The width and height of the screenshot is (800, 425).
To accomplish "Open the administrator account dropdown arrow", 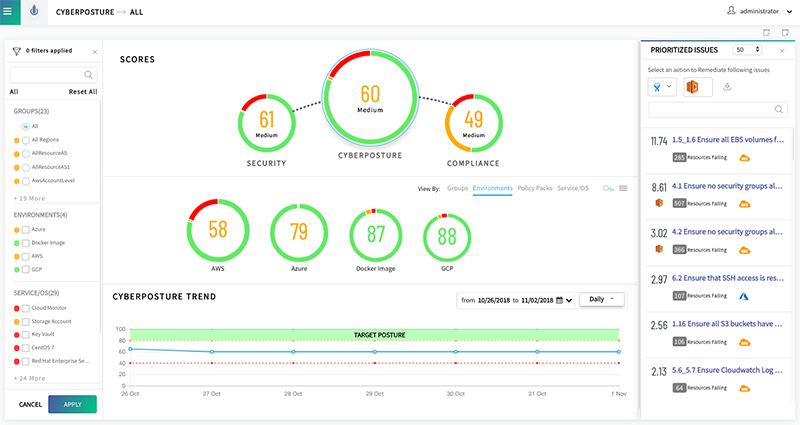I will click(789, 11).
